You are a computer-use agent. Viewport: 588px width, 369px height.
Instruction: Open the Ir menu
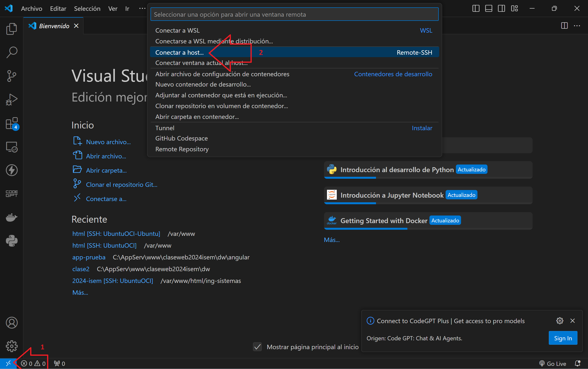[x=127, y=9]
